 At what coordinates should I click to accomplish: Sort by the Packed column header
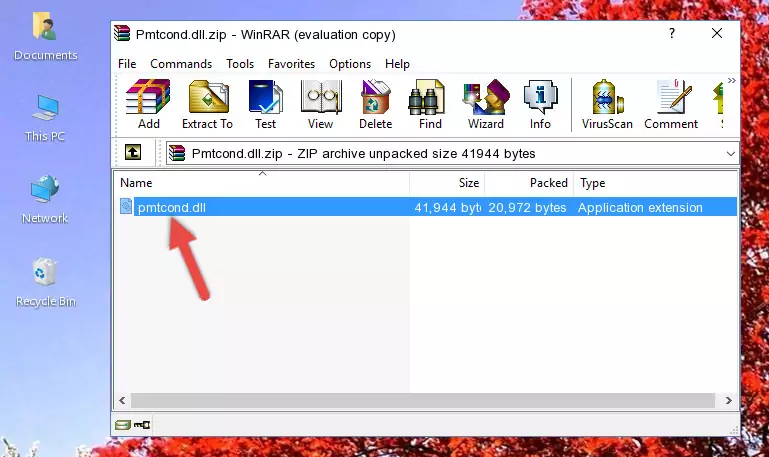click(x=529, y=183)
